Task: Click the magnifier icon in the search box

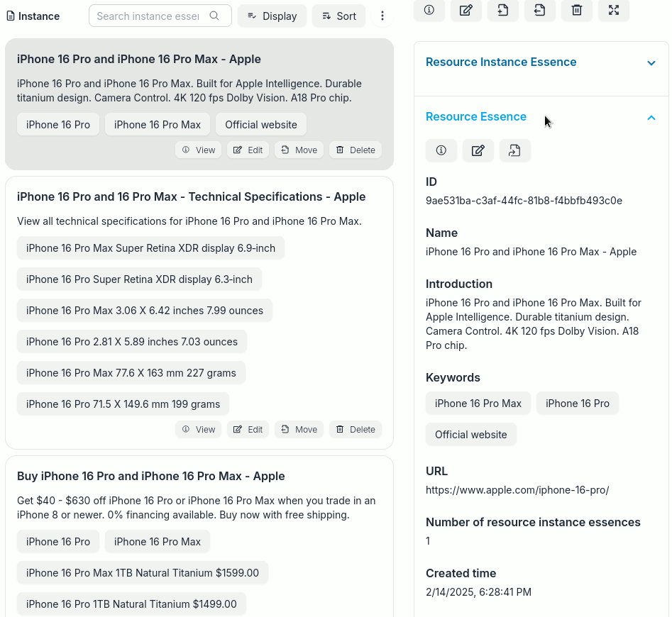Action: (214, 16)
